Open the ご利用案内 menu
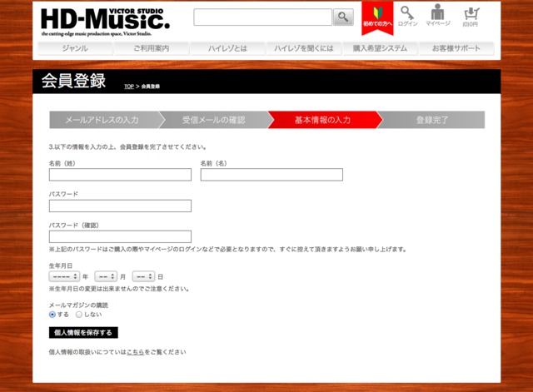This screenshot has height=392, width=533. [152, 48]
